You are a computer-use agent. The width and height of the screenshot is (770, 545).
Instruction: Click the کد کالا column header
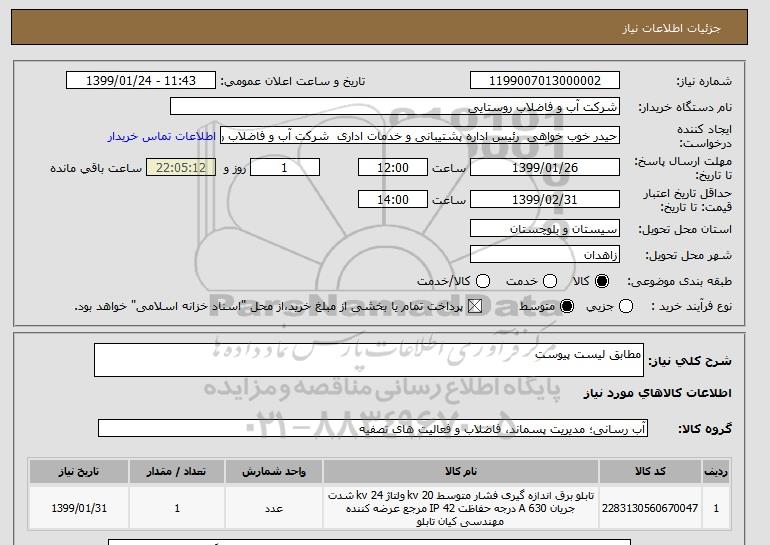click(x=650, y=471)
